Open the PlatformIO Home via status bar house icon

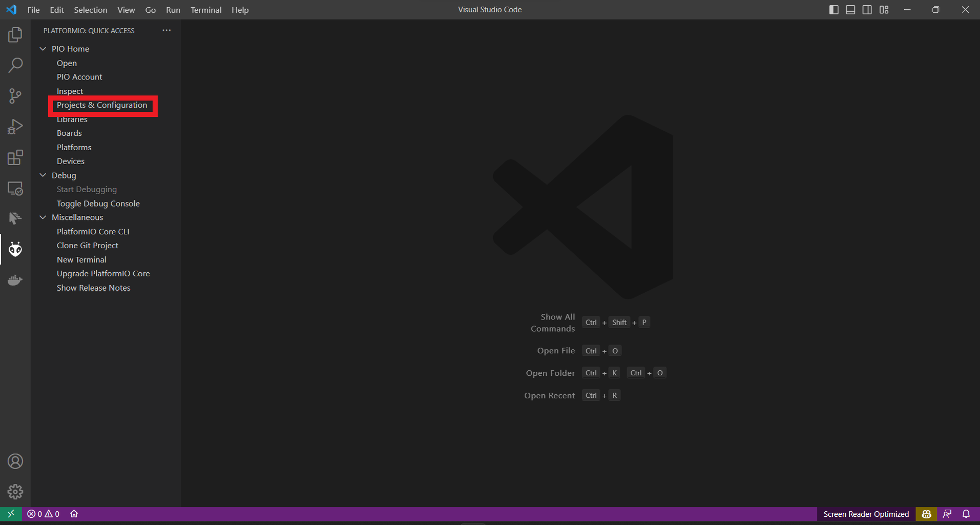(74, 513)
